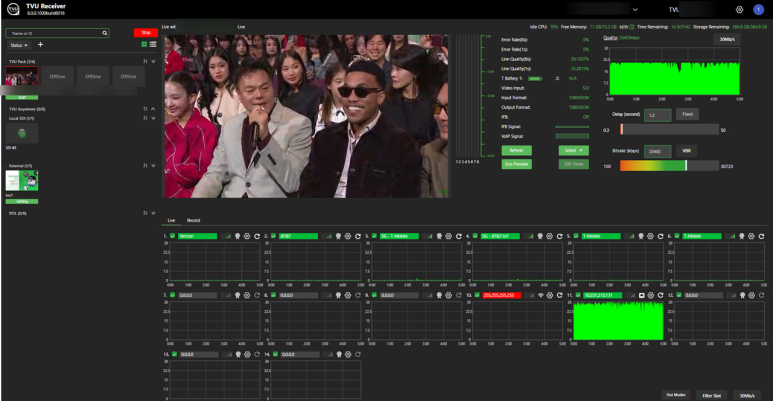This screenshot has height=401, width=773.
Task: Click WiFi icon on slot 10
Action: [540, 295]
